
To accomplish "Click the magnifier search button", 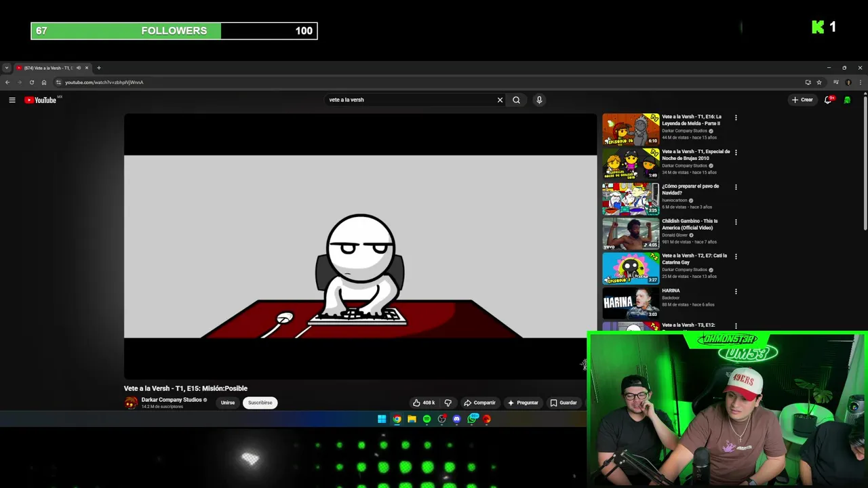I will [x=516, y=100].
